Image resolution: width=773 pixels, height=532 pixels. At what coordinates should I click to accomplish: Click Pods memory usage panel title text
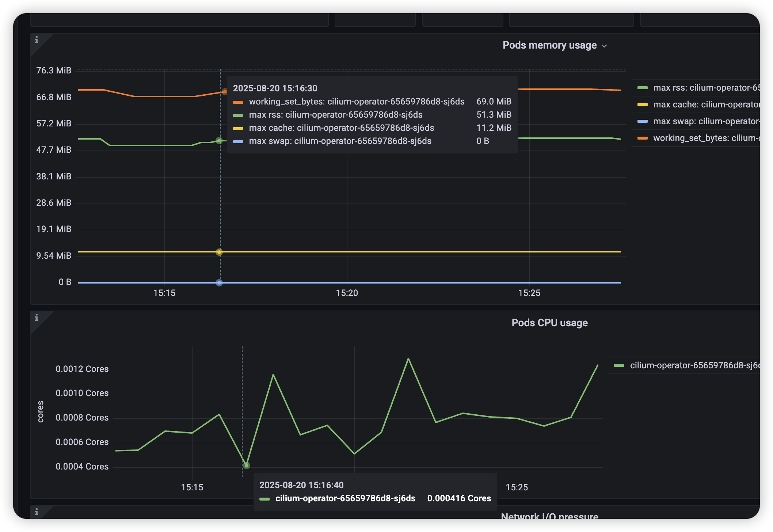point(549,45)
